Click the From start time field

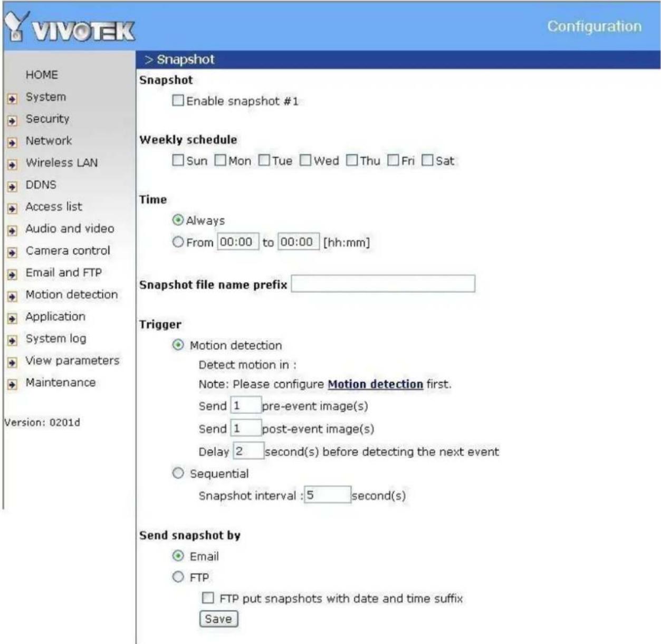coord(238,242)
